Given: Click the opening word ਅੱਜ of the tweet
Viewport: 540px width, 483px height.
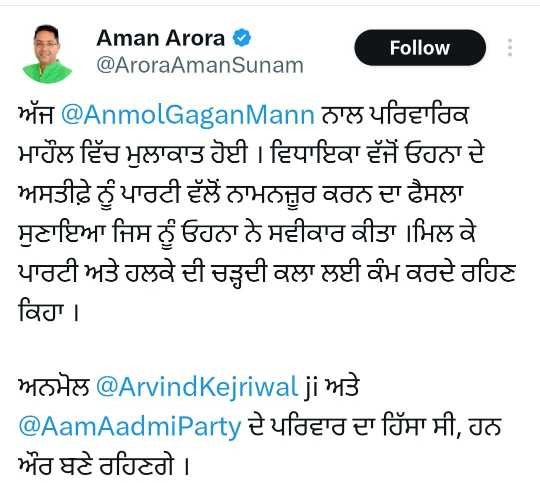Looking at the screenshot, I should click(x=36, y=114).
